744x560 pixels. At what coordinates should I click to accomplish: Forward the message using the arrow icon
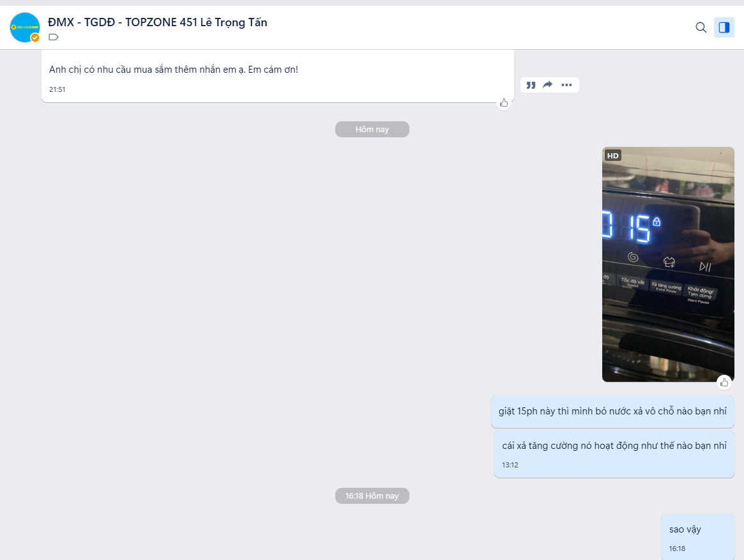coord(548,85)
